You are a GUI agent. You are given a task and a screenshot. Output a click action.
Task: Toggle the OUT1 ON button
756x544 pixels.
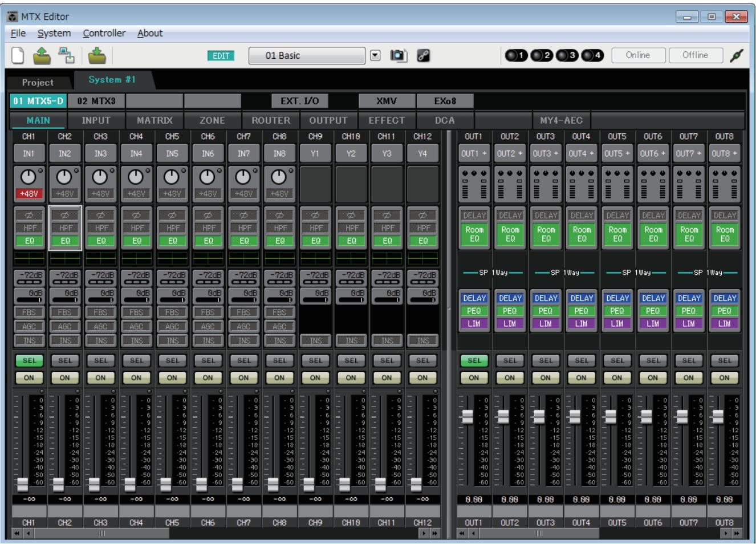[474, 377]
